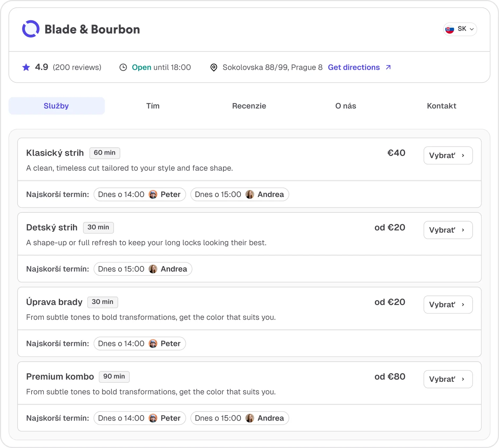499x448 pixels.
Task: Click the 60 min duration badge
Action: pyautogui.click(x=104, y=153)
